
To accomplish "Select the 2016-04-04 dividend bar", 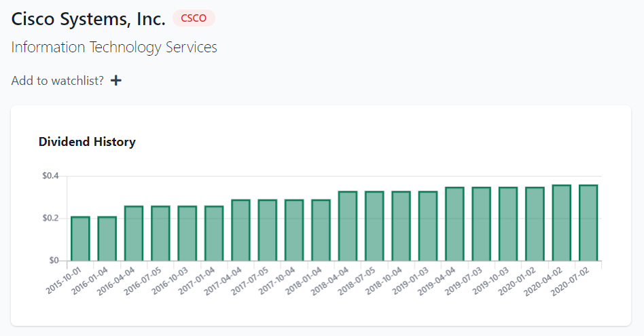I will coord(133,234).
